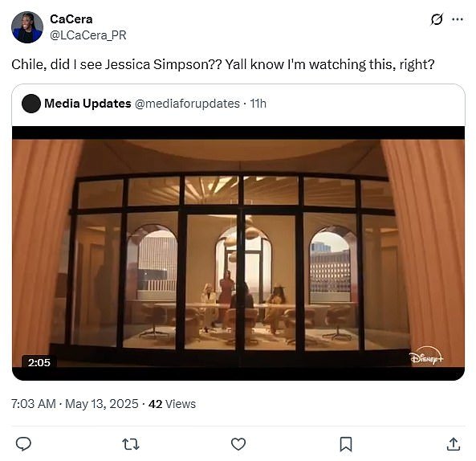This screenshot has height=461, width=476.
Task: Open the @mediaforupdates handle
Action: [x=187, y=104]
